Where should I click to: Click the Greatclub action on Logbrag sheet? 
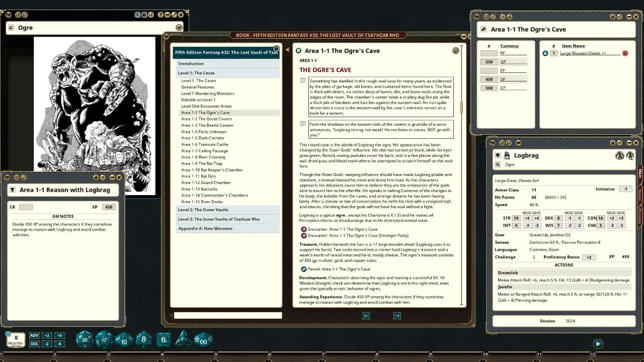pos(563,273)
